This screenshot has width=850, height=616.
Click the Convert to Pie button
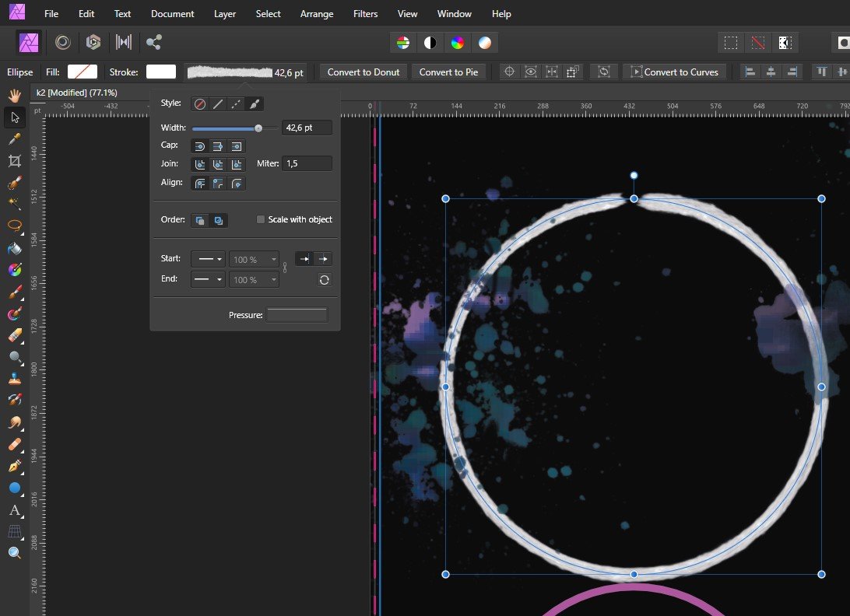pyautogui.click(x=448, y=72)
